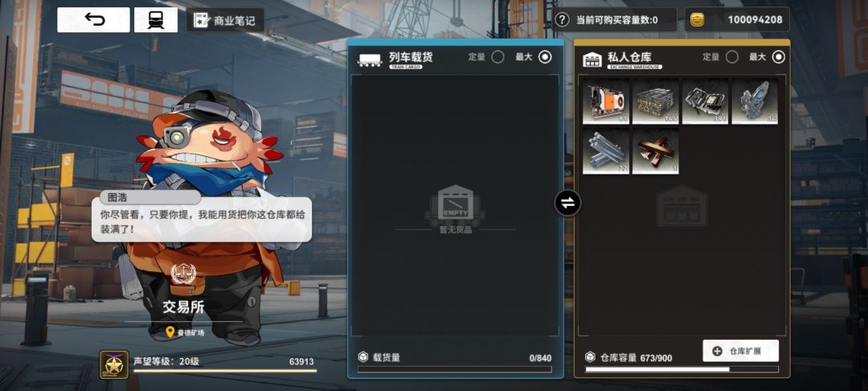Viewport: 868px width, 391px height.
Task: Select 定量 radio in 私人仓库 panel
Action: click(732, 56)
